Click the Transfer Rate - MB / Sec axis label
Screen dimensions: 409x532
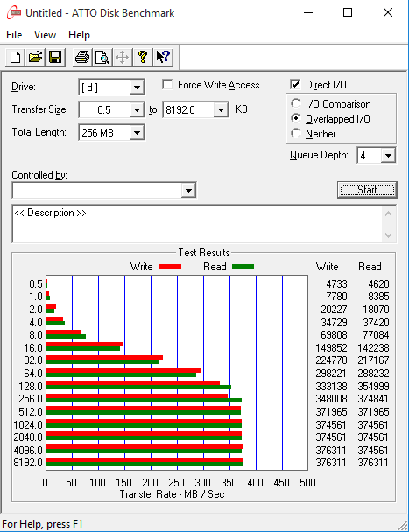(172, 494)
